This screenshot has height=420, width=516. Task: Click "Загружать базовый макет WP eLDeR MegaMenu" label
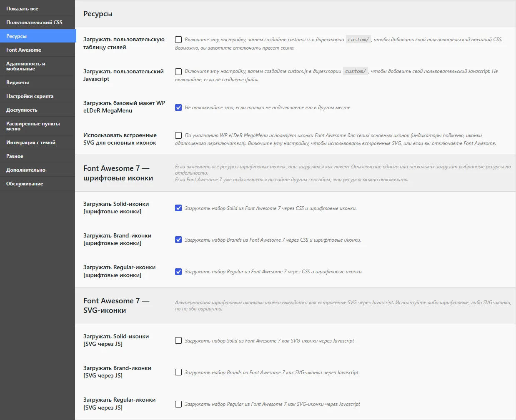pos(124,107)
